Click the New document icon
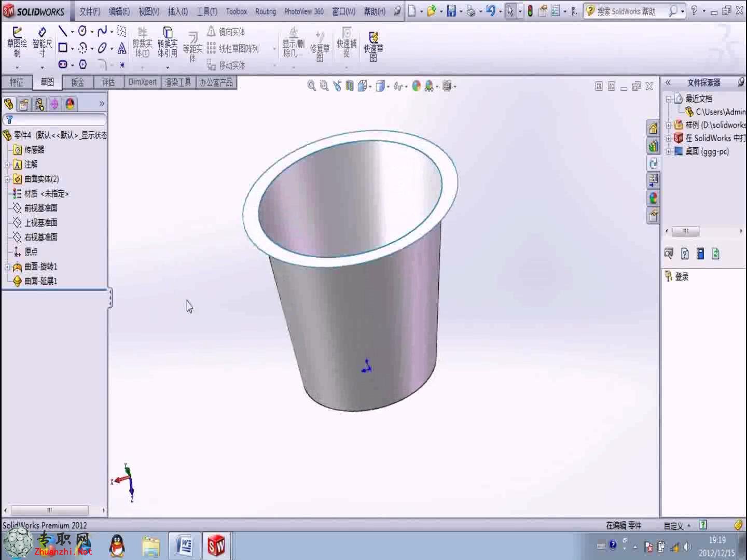Screen dimensions: 747x560 pos(412,11)
